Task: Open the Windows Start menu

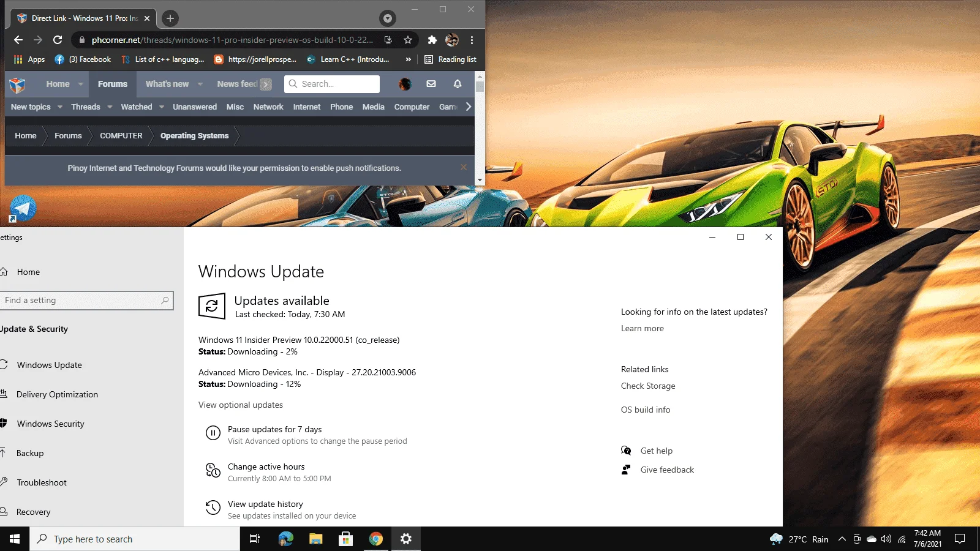Action: (15, 539)
